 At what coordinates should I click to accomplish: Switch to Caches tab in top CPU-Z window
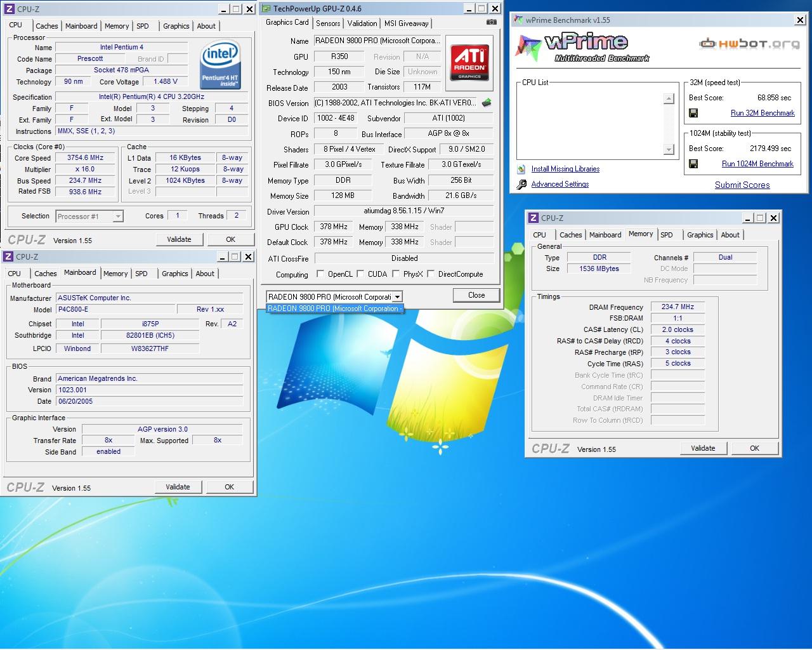[46, 26]
